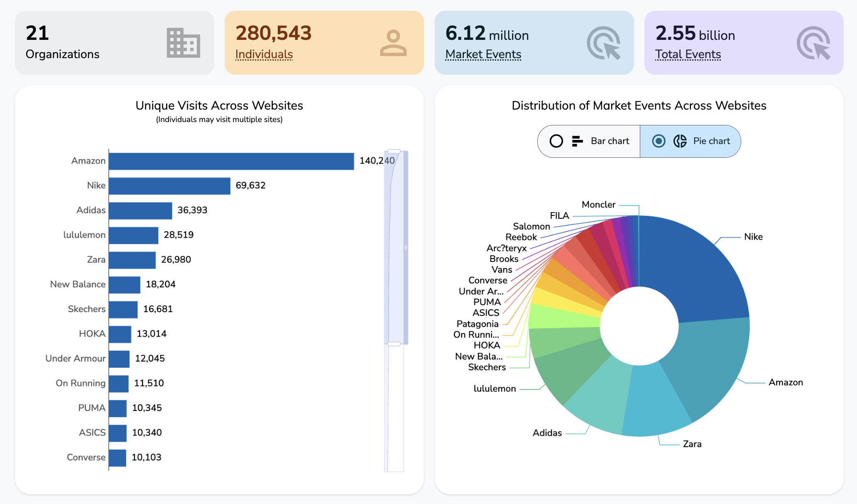Image resolution: width=857 pixels, height=504 pixels.
Task: Click the Nike bar in visits chart
Action: click(169, 186)
